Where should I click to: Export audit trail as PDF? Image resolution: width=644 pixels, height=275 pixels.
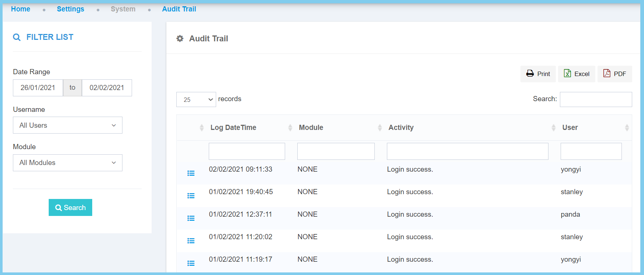[x=614, y=74]
